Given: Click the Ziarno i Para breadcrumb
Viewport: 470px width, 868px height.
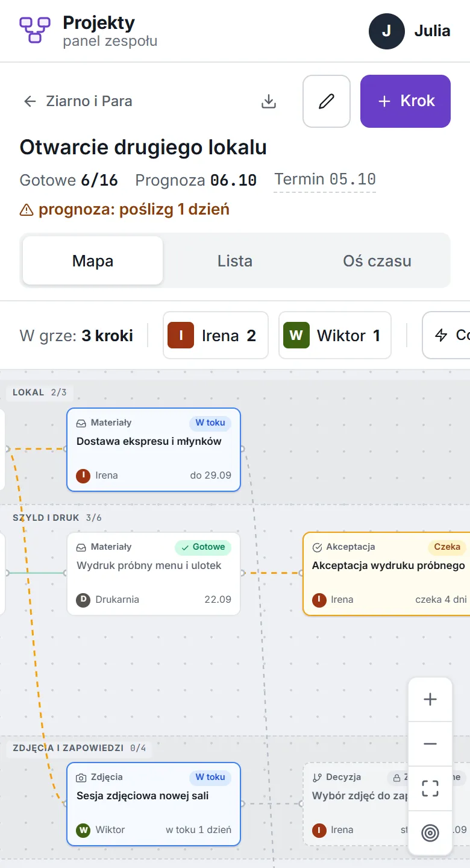Looking at the screenshot, I should pyautogui.click(x=89, y=101).
